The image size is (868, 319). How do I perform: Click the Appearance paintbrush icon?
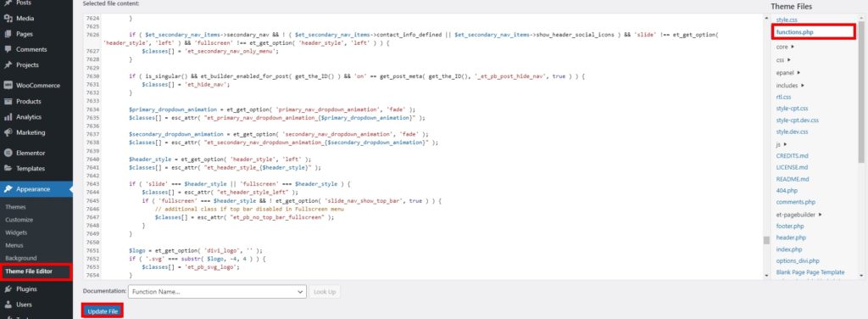click(8, 189)
